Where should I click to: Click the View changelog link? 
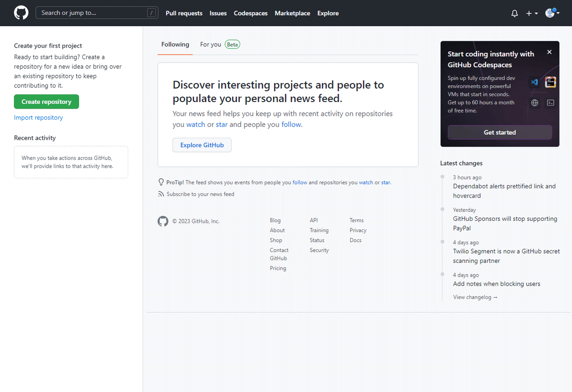475,297
